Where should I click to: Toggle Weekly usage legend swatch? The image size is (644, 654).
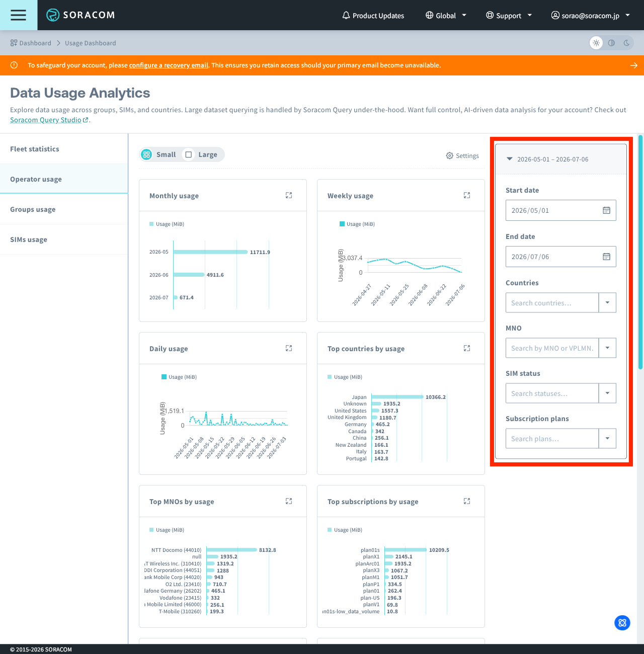pyautogui.click(x=342, y=224)
